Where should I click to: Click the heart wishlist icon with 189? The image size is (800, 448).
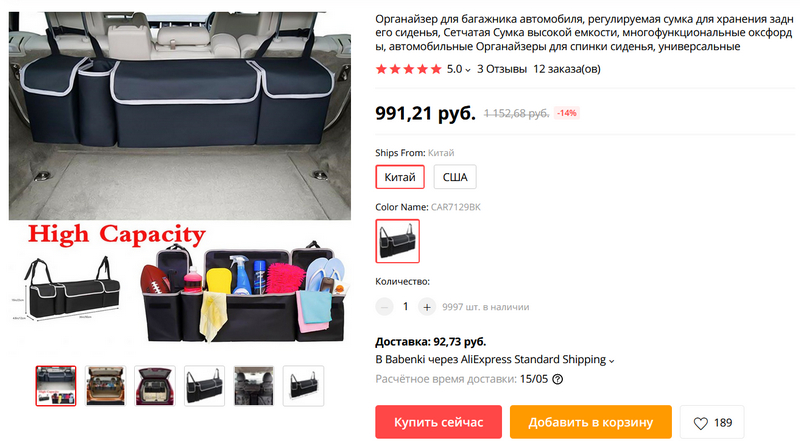coord(712,422)
